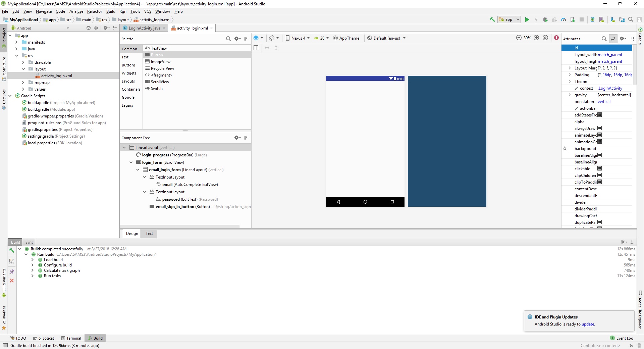This screenshot has height=349, width=644.
Task: Search in the Palette panel
Action: (x=228, y=39)
